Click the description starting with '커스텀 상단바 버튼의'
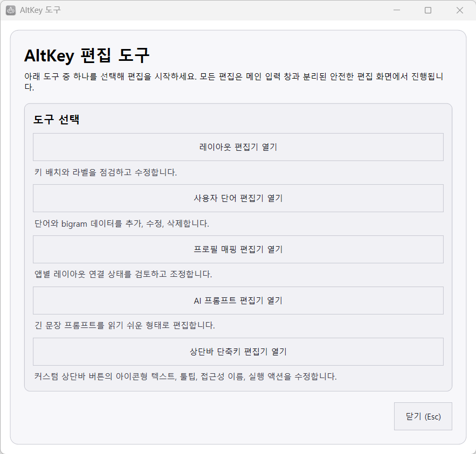Viewport: 476px width, 454px height. 185,376
